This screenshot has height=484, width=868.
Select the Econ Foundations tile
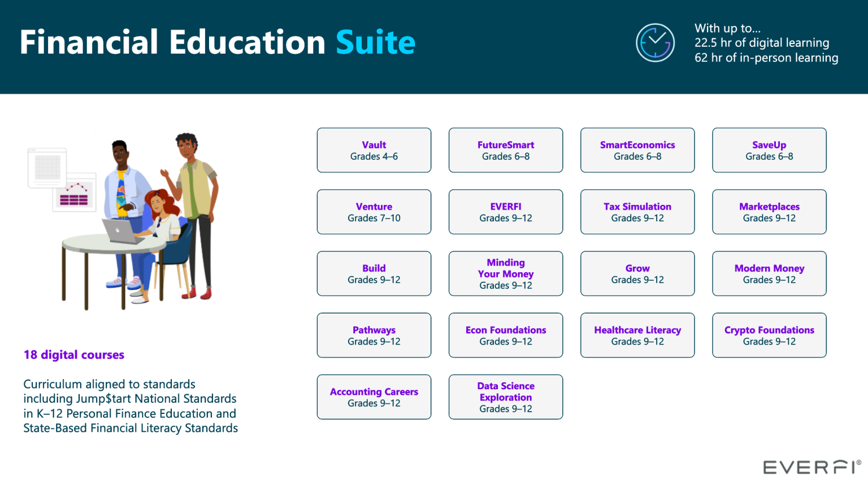(x=505, y=335)
